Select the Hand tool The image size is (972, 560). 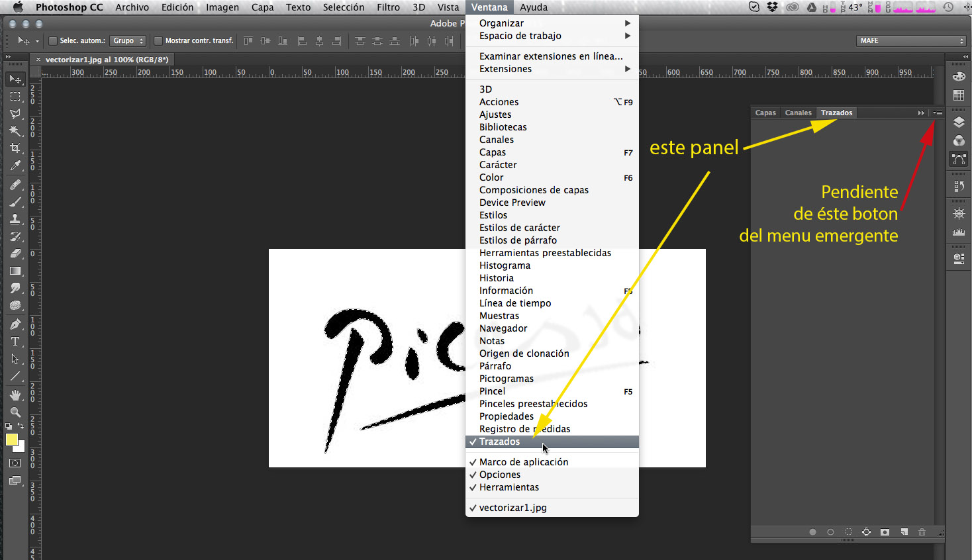coord(15,395)
